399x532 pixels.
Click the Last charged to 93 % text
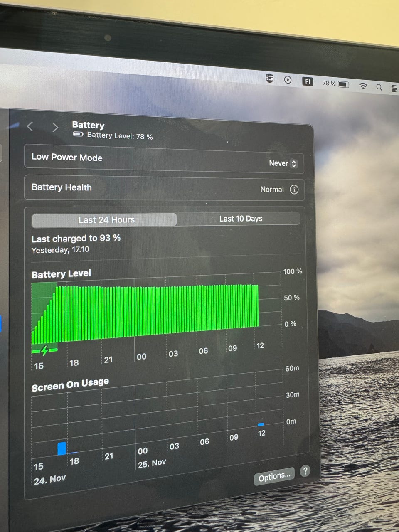pos(76,239)
